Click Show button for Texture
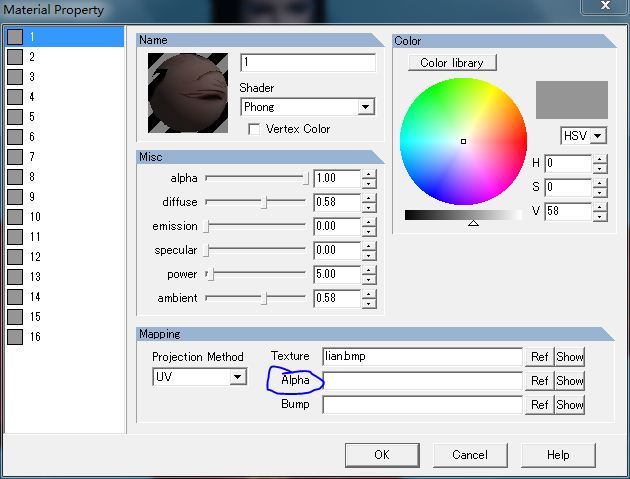The height and width of the screenshot is (479, 630). 570,357
